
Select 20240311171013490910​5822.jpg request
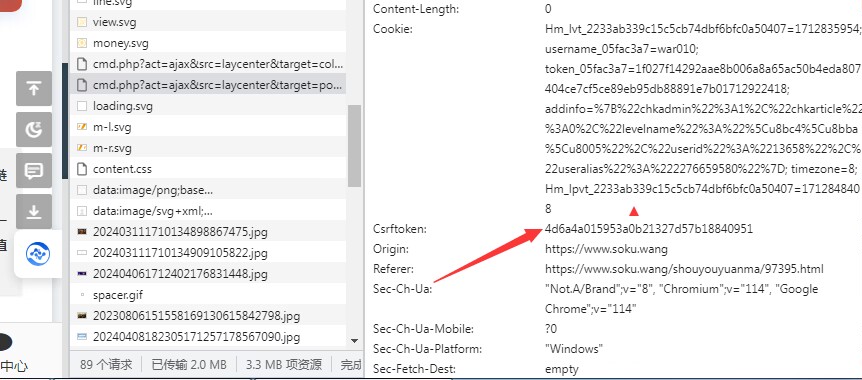pyautogui.click(x=208, y=253)
